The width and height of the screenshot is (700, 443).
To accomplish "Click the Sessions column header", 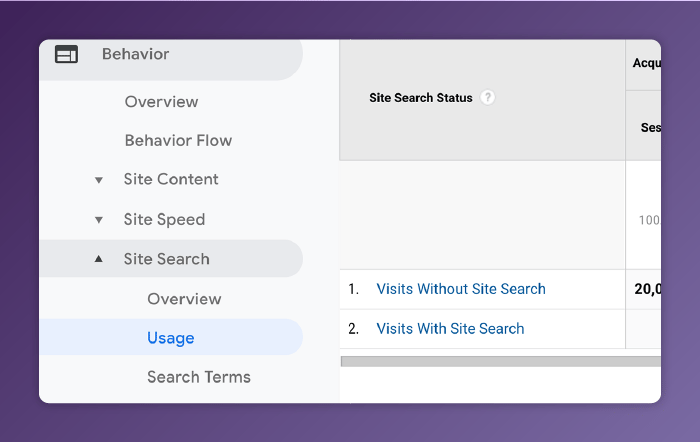I will (650, 127).
